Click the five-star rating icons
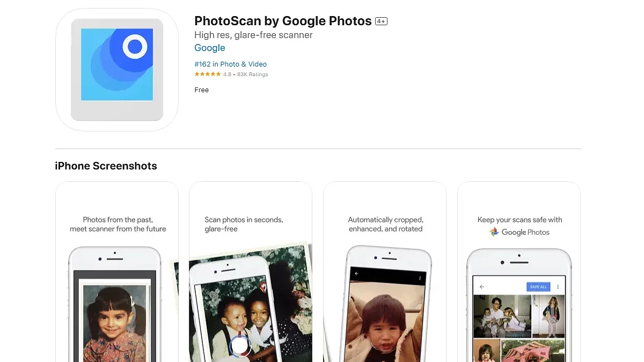 click(x=208, y=75)
